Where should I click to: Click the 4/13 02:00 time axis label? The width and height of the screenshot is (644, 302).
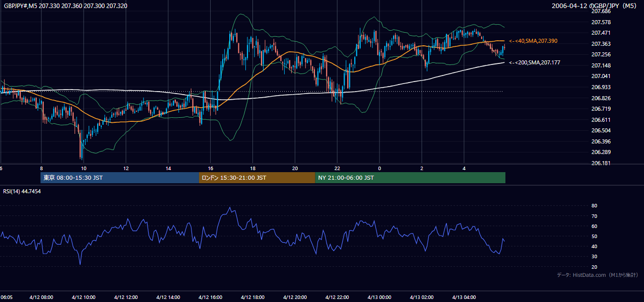coord(422,297)
